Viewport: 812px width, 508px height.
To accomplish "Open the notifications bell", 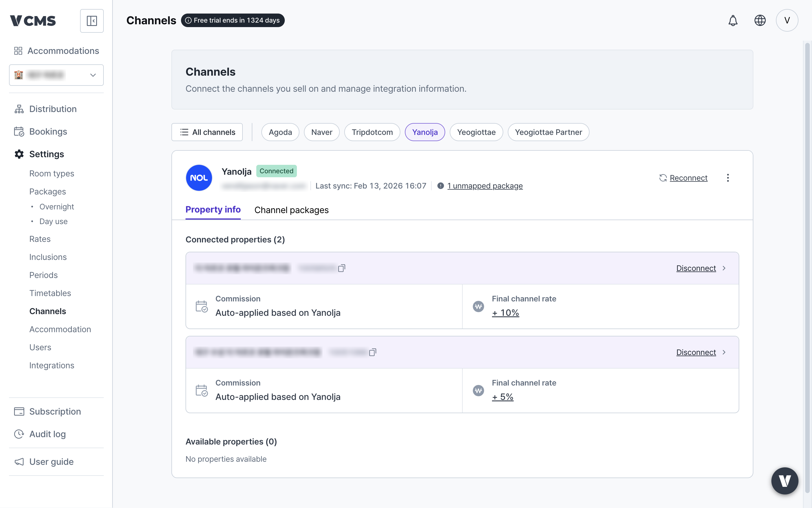I will pyautogui.click(x=733, y=21).
